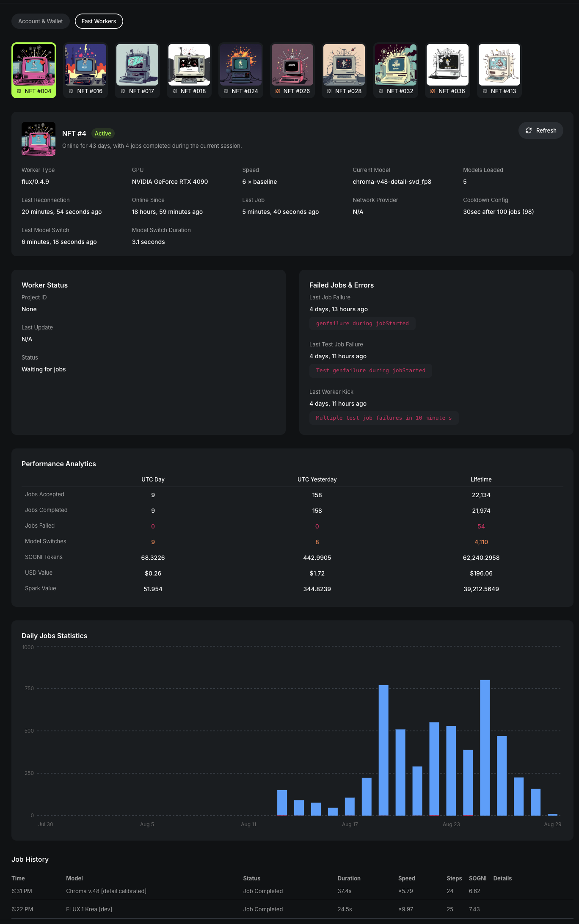Screen dimensions: 579x924
Task: Click the Active status badge
Action: pos(103,133)
